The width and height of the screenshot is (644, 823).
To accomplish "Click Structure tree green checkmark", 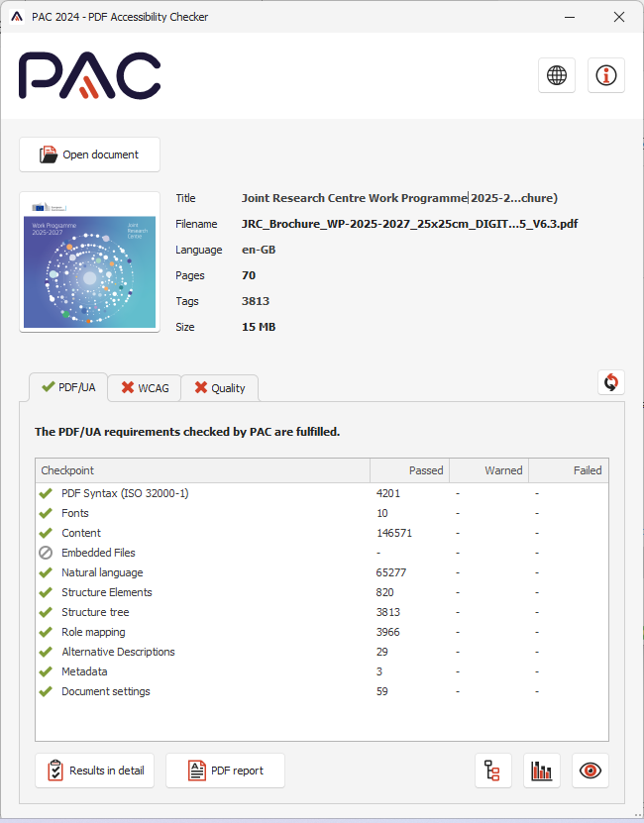I will (46, 612).
